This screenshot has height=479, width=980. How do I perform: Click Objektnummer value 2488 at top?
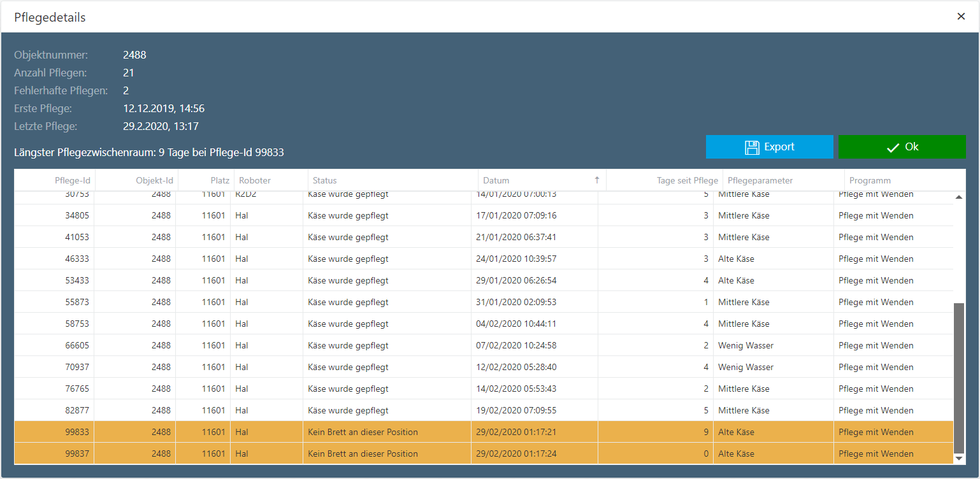[134, 55]
